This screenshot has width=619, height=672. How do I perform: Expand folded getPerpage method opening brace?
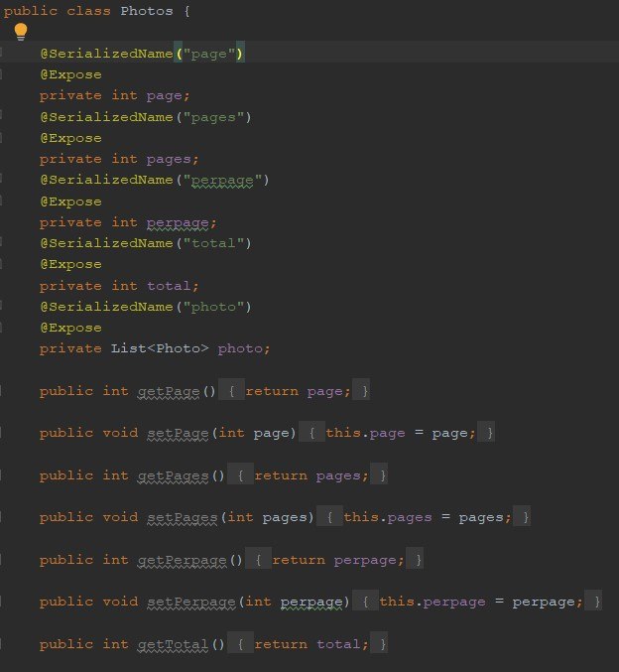(258, 559)
